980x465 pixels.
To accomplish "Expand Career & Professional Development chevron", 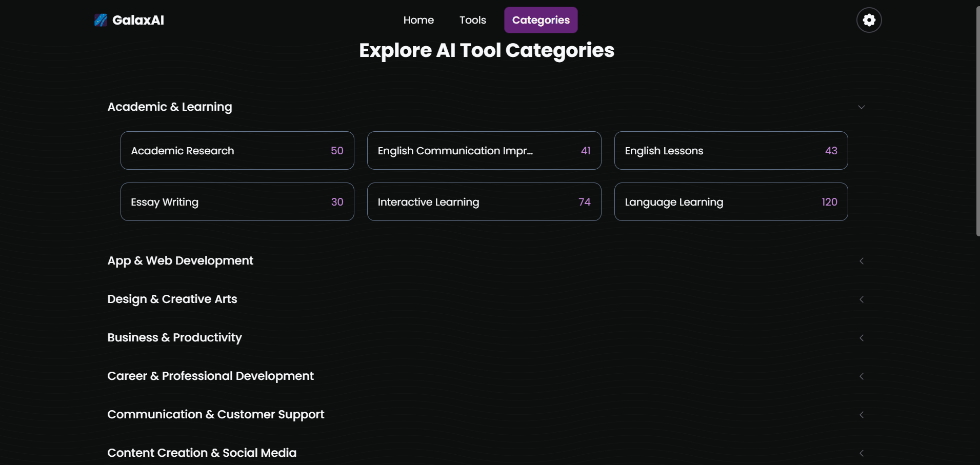I will 862,376.
